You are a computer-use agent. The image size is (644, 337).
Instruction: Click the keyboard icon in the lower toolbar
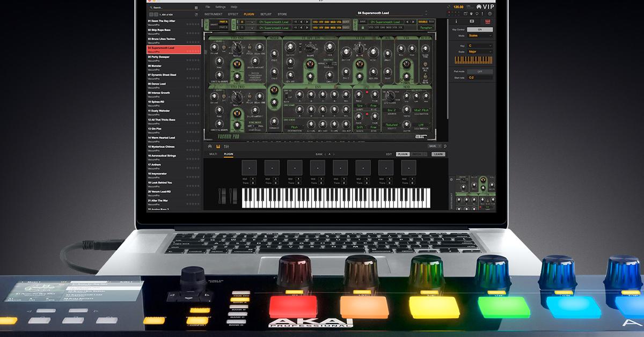218,146
